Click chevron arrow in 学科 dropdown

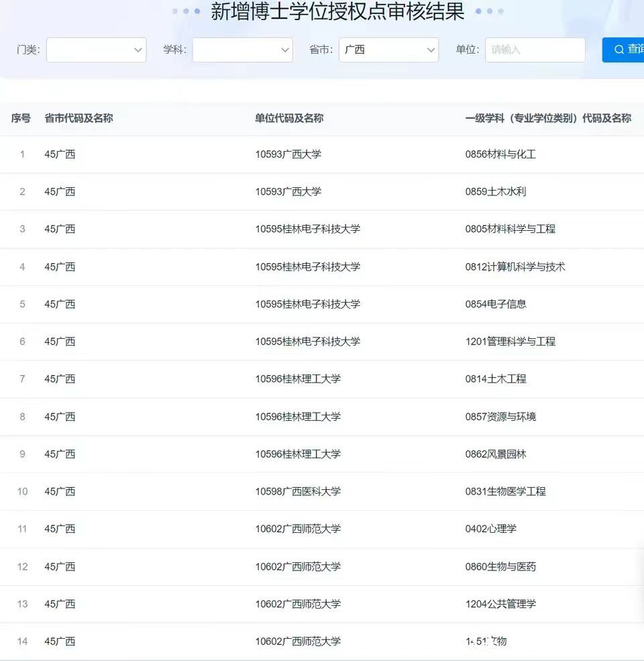click(x=284, y=50)
